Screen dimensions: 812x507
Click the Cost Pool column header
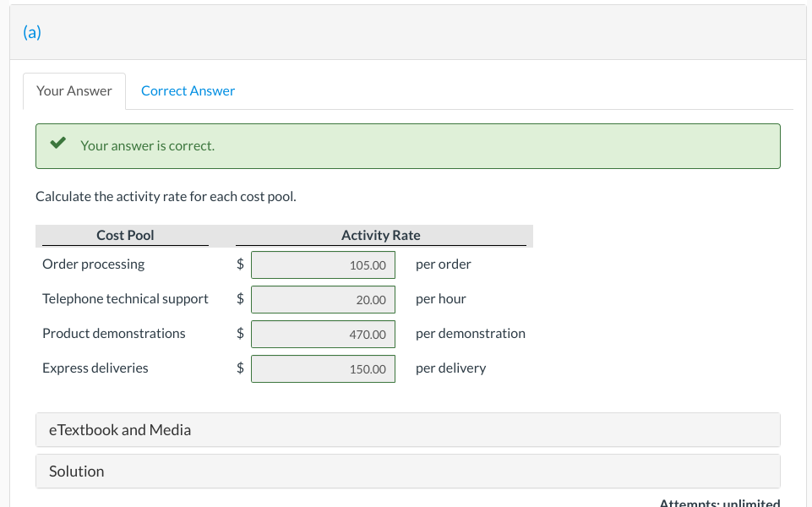coord(125,236)
